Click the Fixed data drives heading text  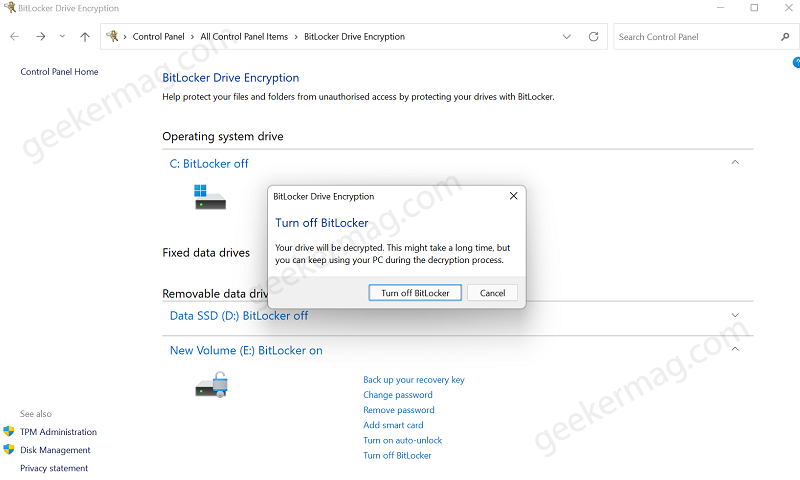(206, 253)
